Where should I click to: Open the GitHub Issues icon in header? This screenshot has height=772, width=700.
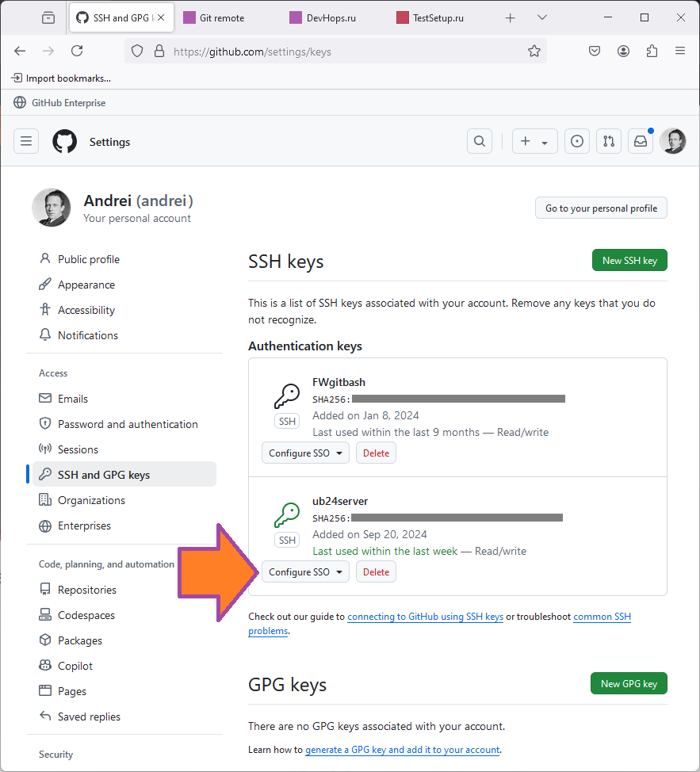577,141
